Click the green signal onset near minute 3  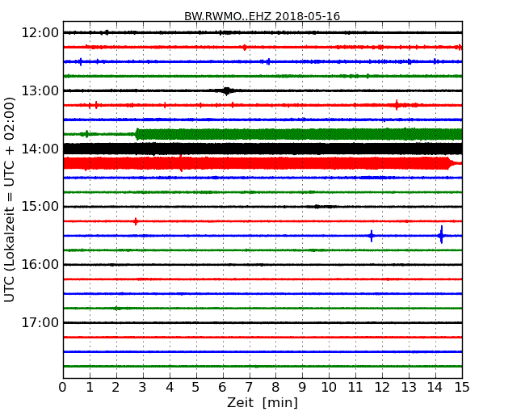click(137, 134)
